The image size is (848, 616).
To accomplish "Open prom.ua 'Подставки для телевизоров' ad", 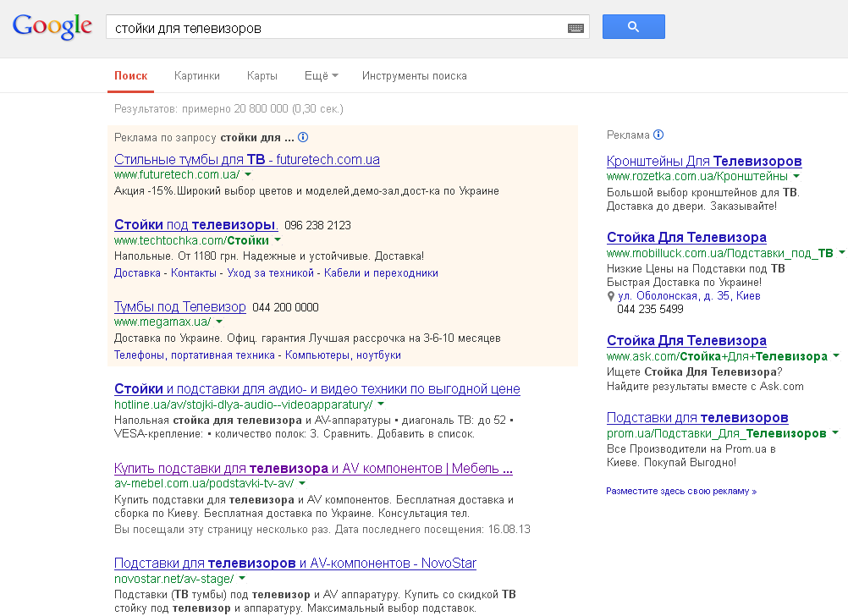I will (x=697, y=418).
